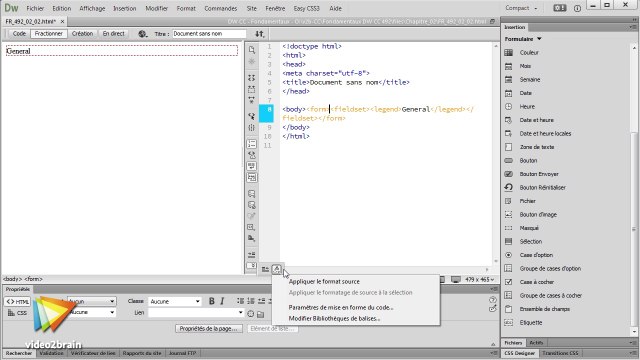Viewport: 640px width, 360px height.
Task: Click the Preview in browser globe icon
Action: pyautogui.click(x=142, y=34)
